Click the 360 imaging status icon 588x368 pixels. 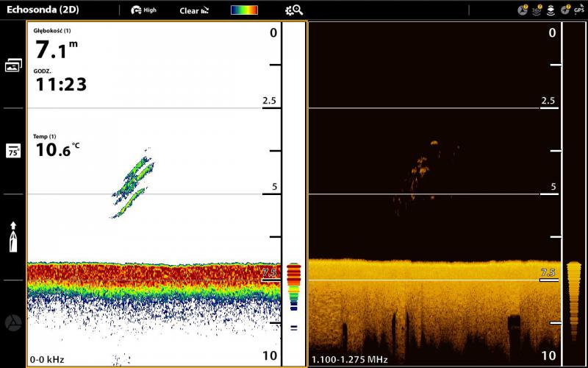tap(537, 10)
